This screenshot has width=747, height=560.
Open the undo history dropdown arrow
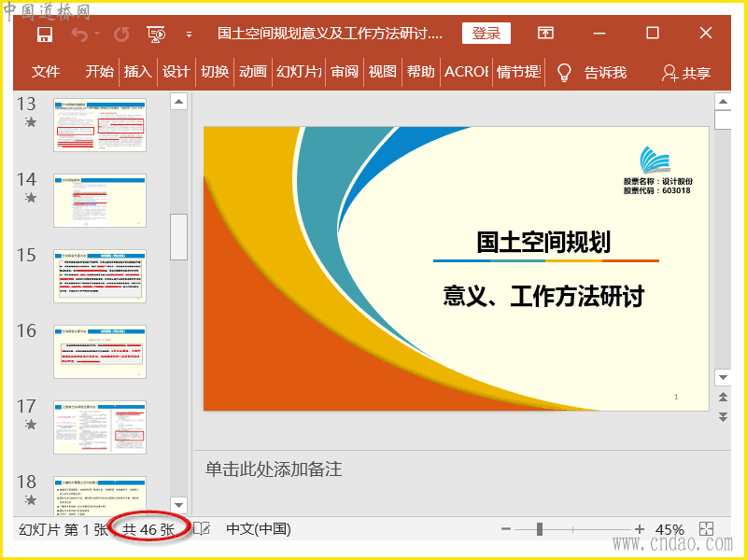[97, 34]
